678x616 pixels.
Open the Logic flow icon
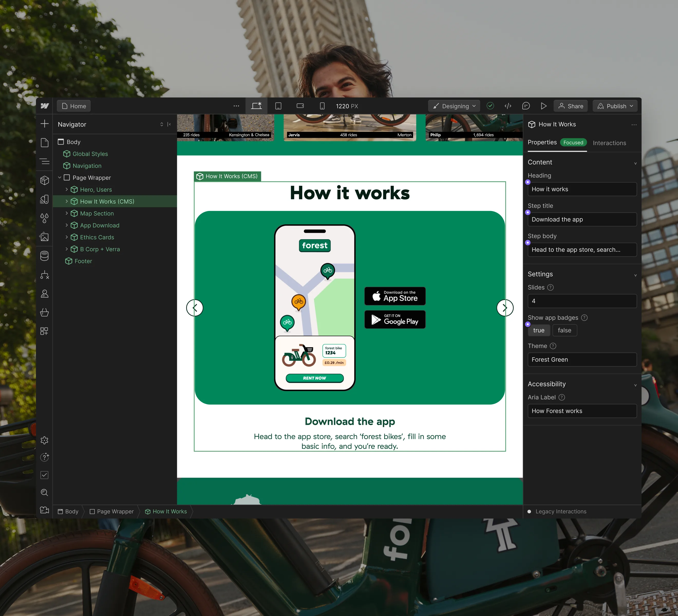point(44,275)
